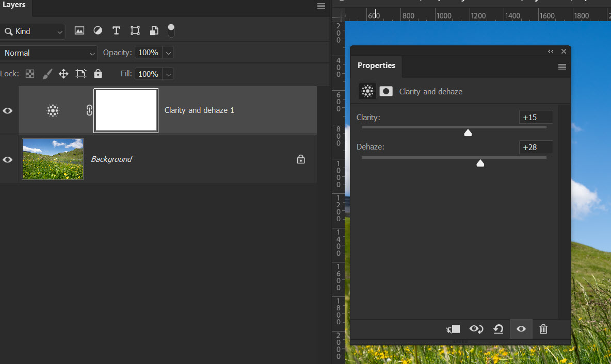Filter layers by smart object icon
The width and height of the screenshot is (611, 364).
pyautogui.click(x=154, y=31)
